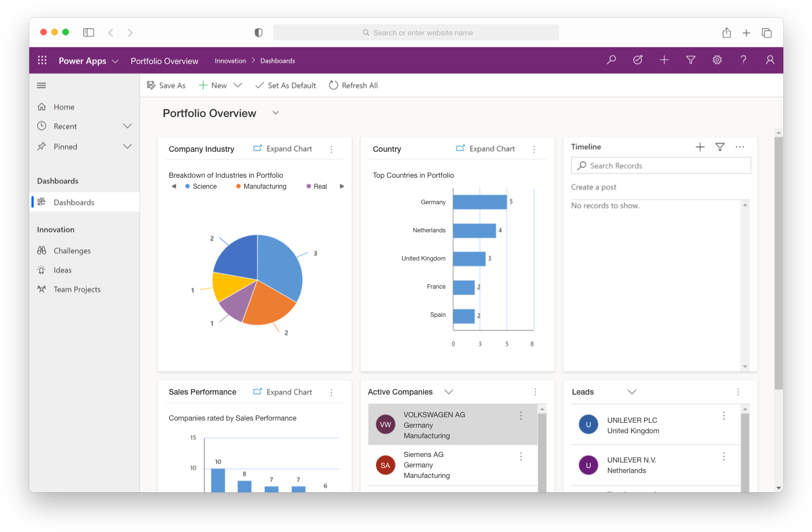The width and height of the screenshot is (812, 532).
Task: Expand the Company Industry chart
Action: pos(282,148)
